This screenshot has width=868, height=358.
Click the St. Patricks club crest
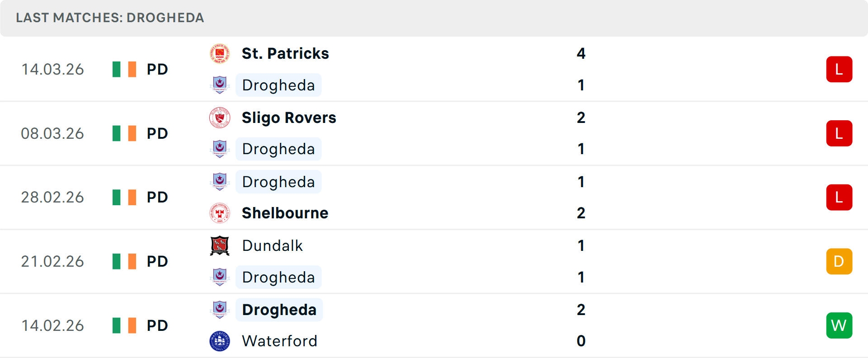tap(219, 53)
